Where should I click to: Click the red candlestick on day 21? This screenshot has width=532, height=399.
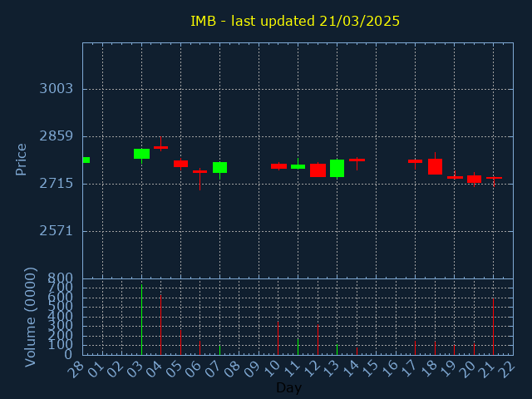(x=494, y=178)
